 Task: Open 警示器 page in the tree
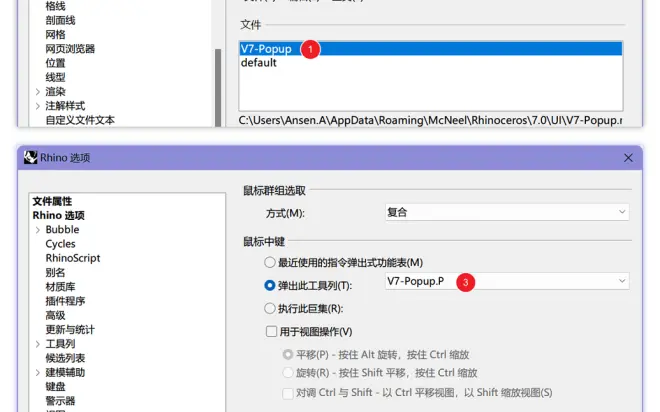(x=60, y=401)
